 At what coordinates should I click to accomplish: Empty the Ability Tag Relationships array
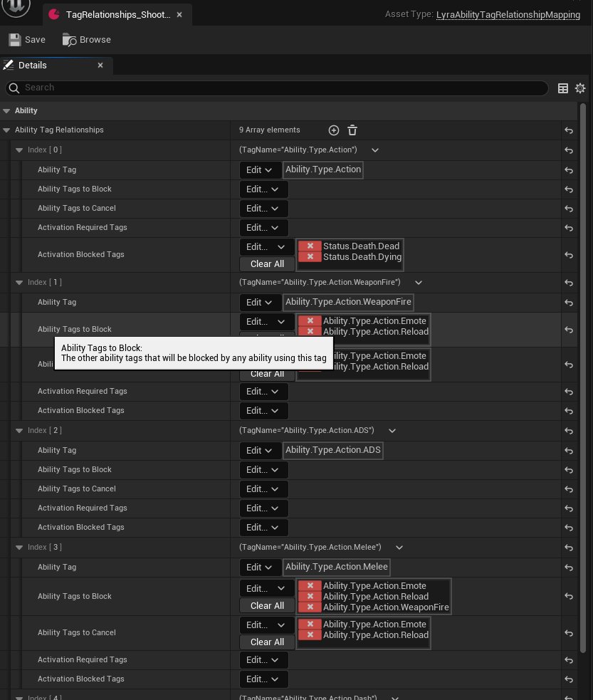[352, 130]
